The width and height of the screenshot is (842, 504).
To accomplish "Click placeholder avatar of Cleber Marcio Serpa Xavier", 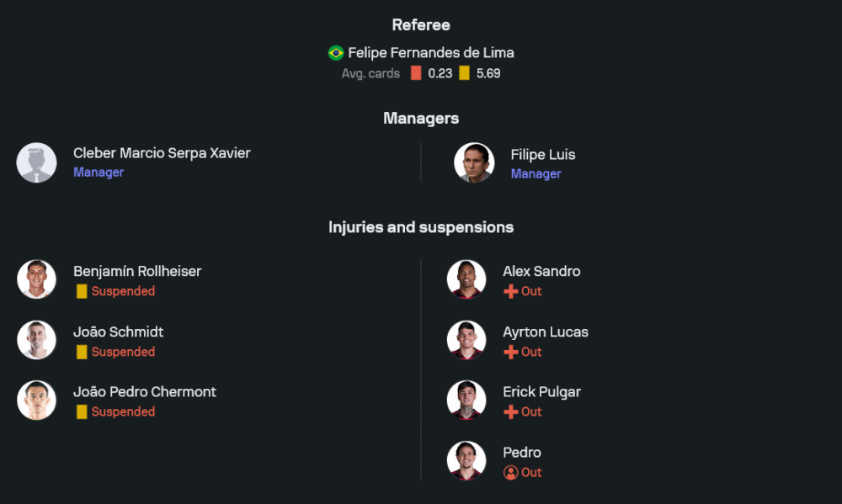I will [37, 162].
